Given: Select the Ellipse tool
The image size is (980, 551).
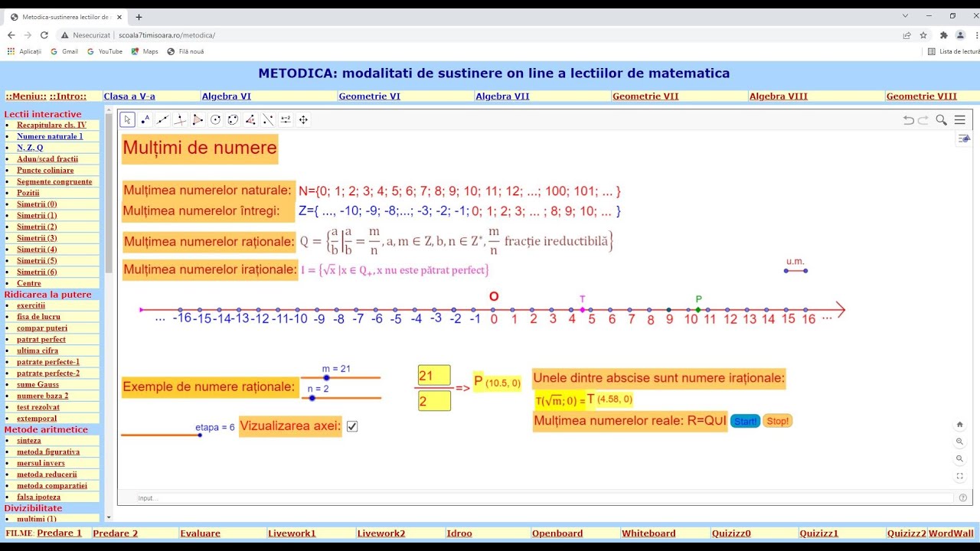Looking at the screenshot, I should 233,119.
